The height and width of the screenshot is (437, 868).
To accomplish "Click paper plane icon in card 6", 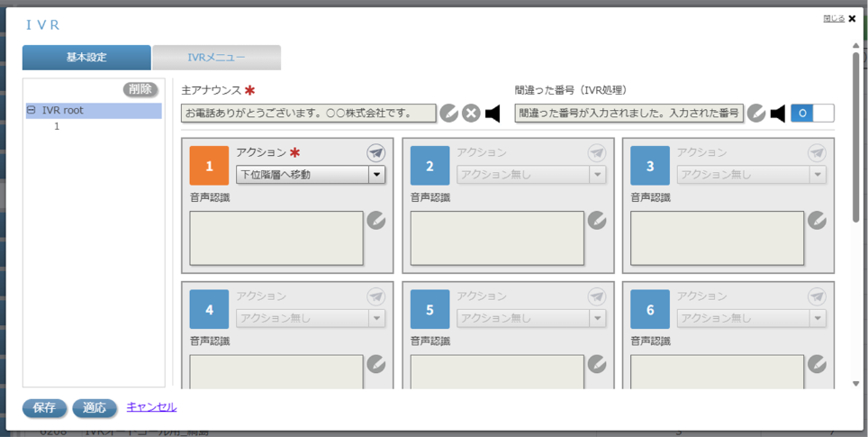I will [x=817, y=296].
